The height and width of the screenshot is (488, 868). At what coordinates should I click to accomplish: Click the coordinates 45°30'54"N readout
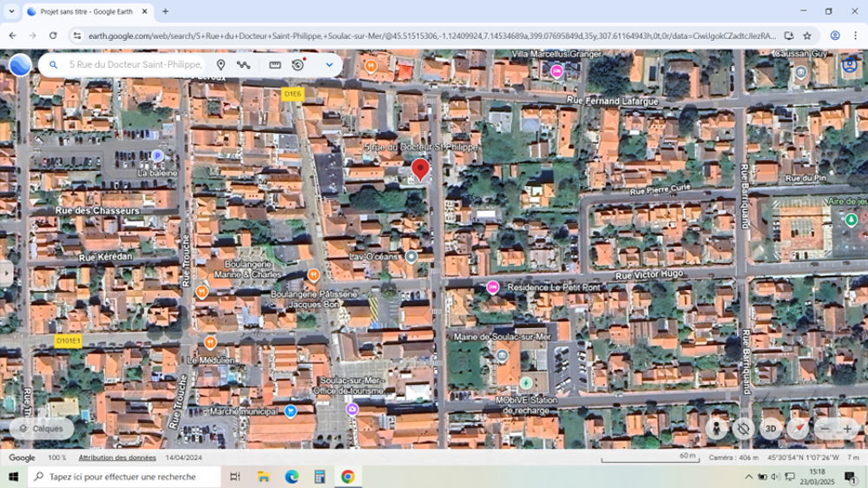803,458
